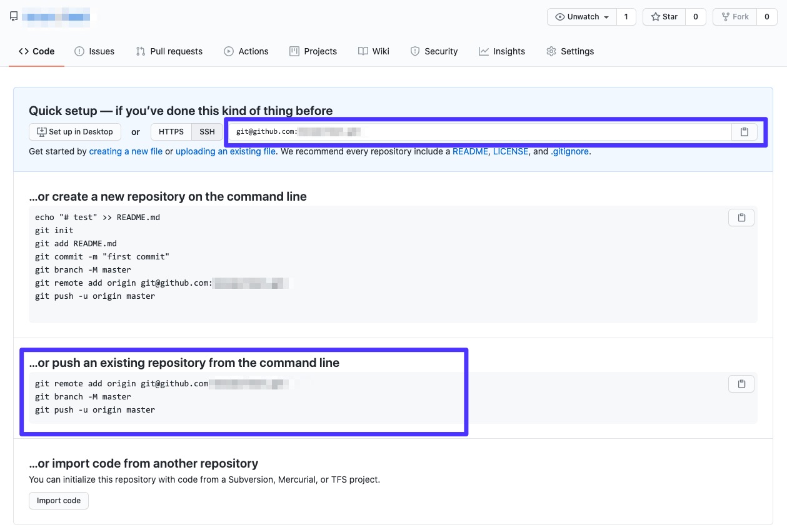Click the code brackets icon on Code tab

pos(22,51)
